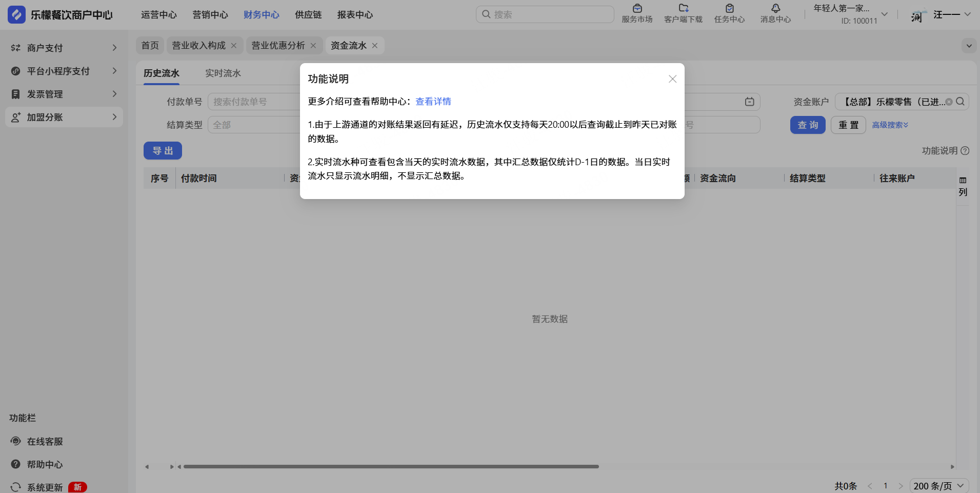Click the 乐檬餐饮商户中心 logo icon
This screenshot has height=493, width=980.
pos(16,15)
